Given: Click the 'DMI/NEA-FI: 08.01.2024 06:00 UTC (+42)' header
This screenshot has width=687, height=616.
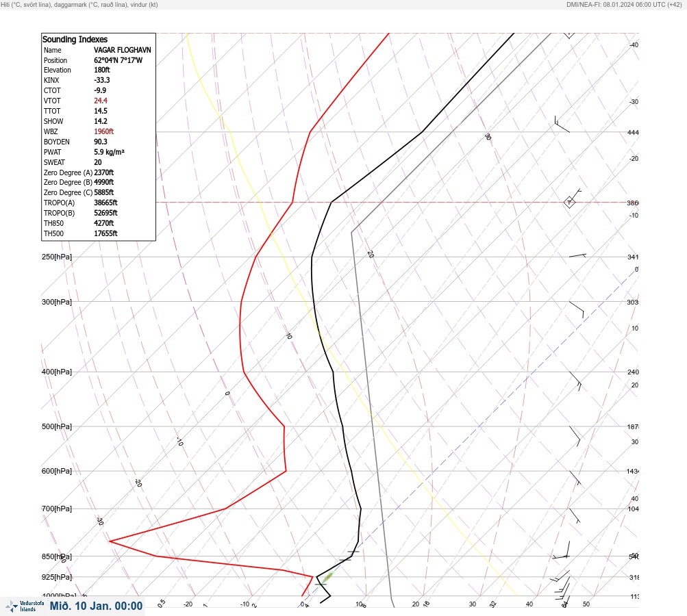Looking at the screenshot, I should click(x=624, y=5).
